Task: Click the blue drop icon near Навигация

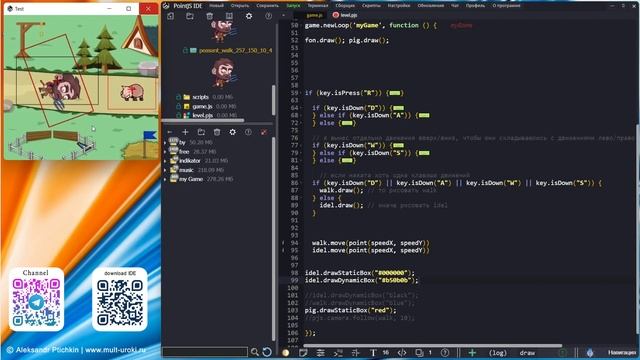Action: pyautogui.click(x=590, y=353)
